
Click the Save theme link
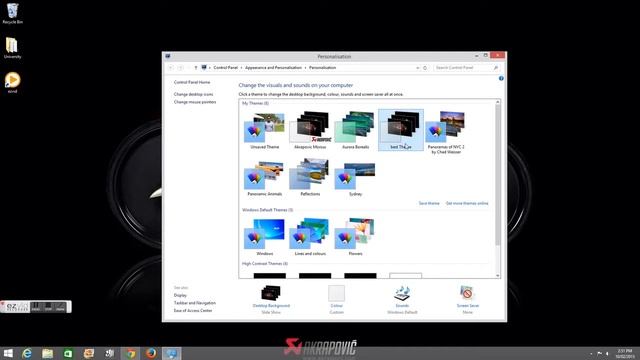coord(429,203)
